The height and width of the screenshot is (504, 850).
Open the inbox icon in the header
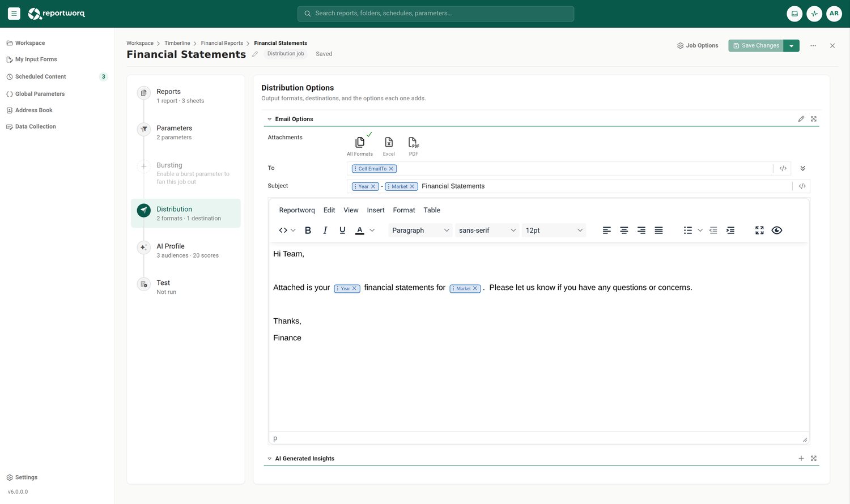[x=794, y=14]
